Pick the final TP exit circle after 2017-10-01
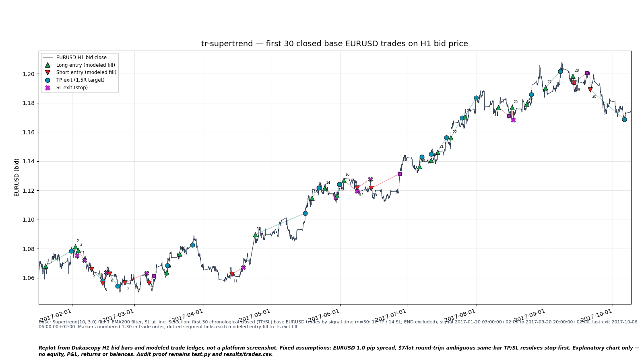This screenshot has width=644, height=362. click(x=624, y=119)
